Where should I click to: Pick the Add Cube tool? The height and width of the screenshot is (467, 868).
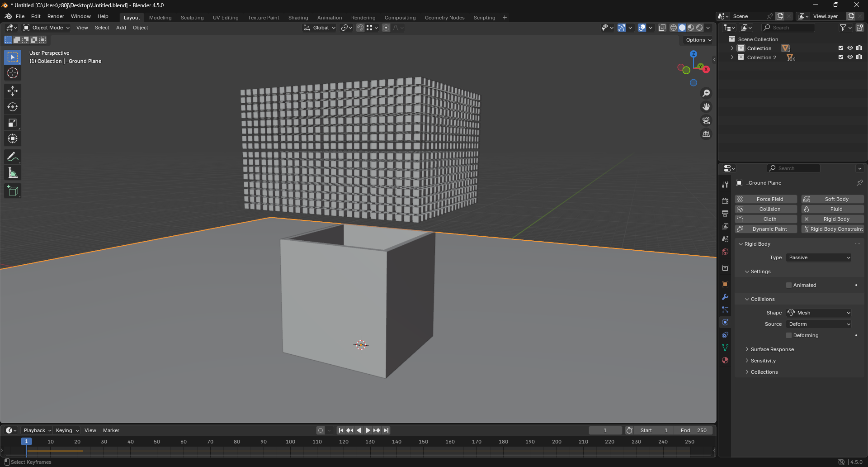(x=13, y=191)
